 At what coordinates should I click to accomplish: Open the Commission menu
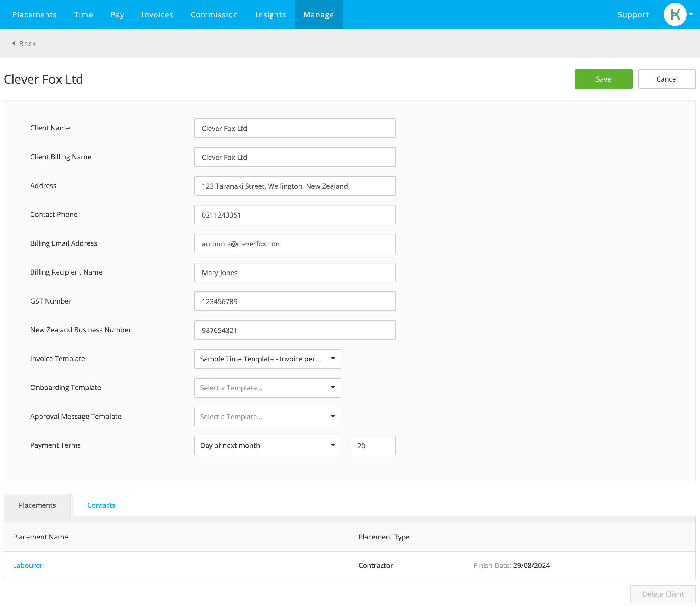coord(214,14)
